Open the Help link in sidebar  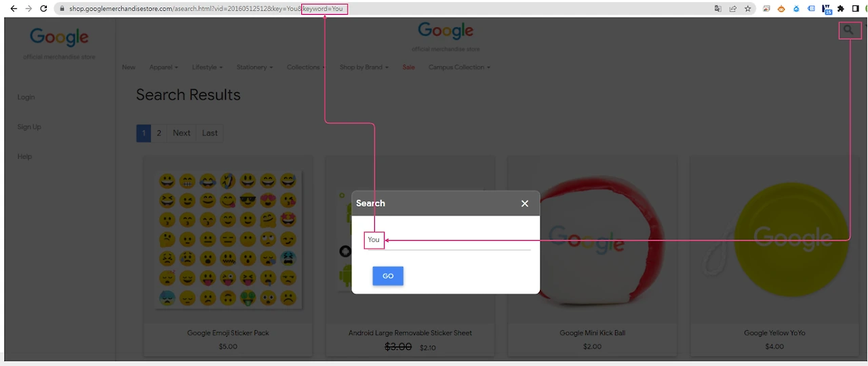pyautogui.click(x=24, y=157)
